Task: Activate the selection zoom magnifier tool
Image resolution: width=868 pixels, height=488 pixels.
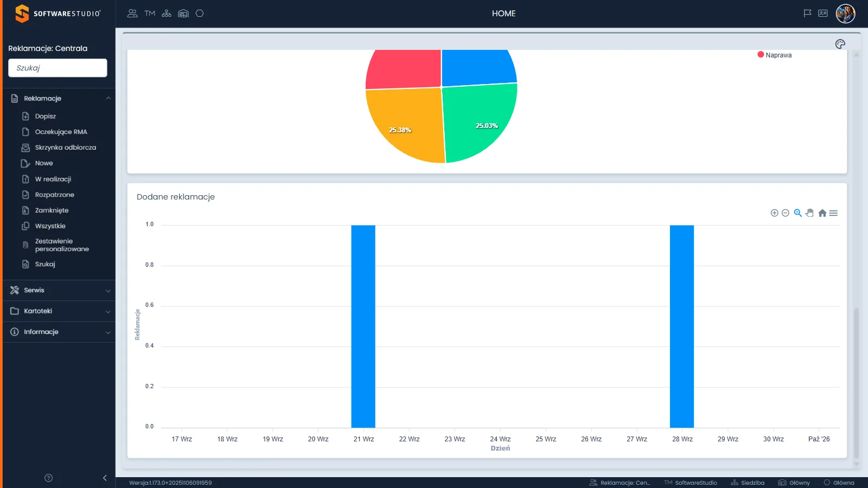Action: pyautogui.click(x=797, y=213)
